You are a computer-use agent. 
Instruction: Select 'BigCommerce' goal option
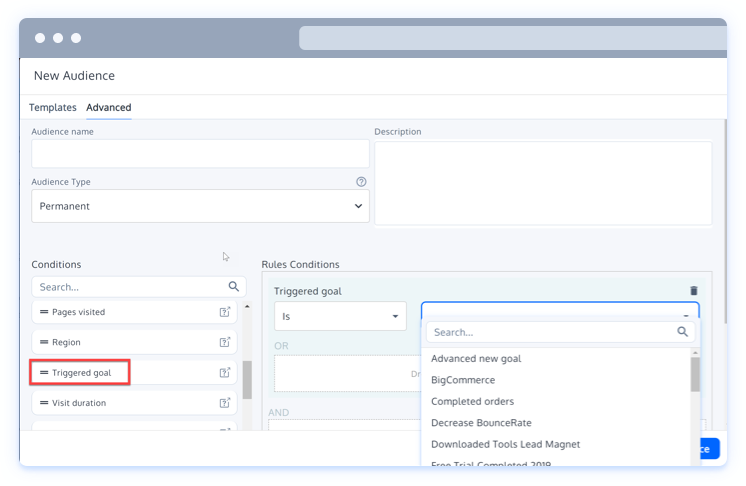(x=463, y=380)
